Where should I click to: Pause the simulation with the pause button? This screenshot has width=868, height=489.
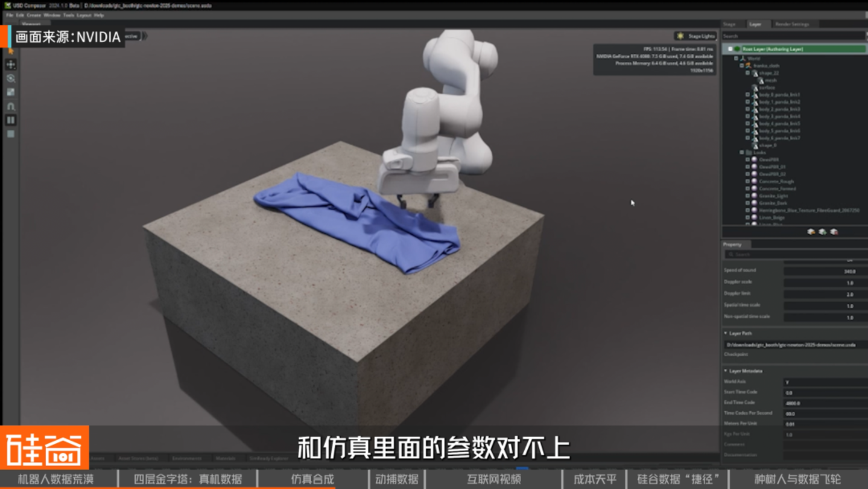11,120
